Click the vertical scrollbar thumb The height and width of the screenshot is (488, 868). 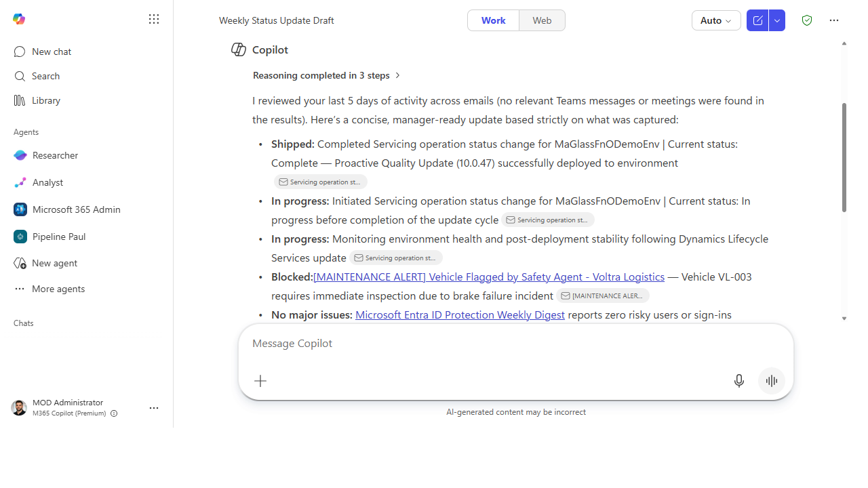pyautogui.click(x=844, y=157)
